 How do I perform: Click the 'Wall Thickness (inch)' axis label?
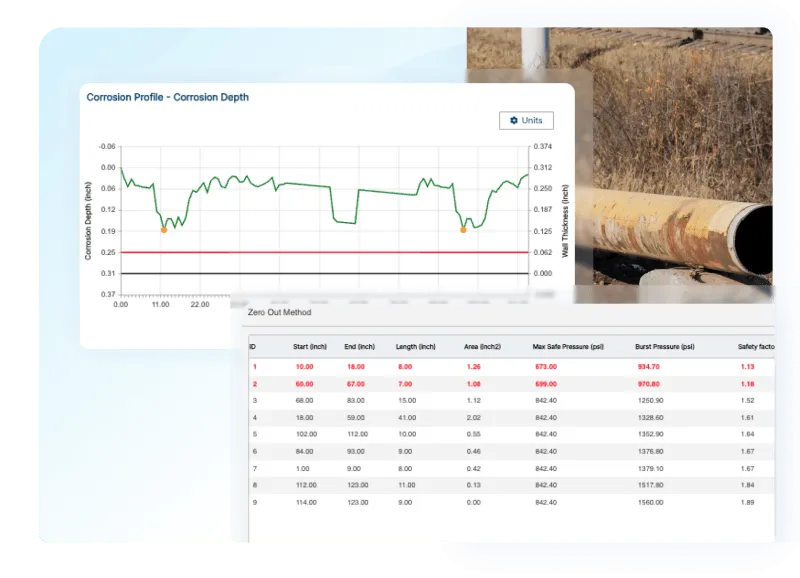pyautogui.click(x=565, y=221)
